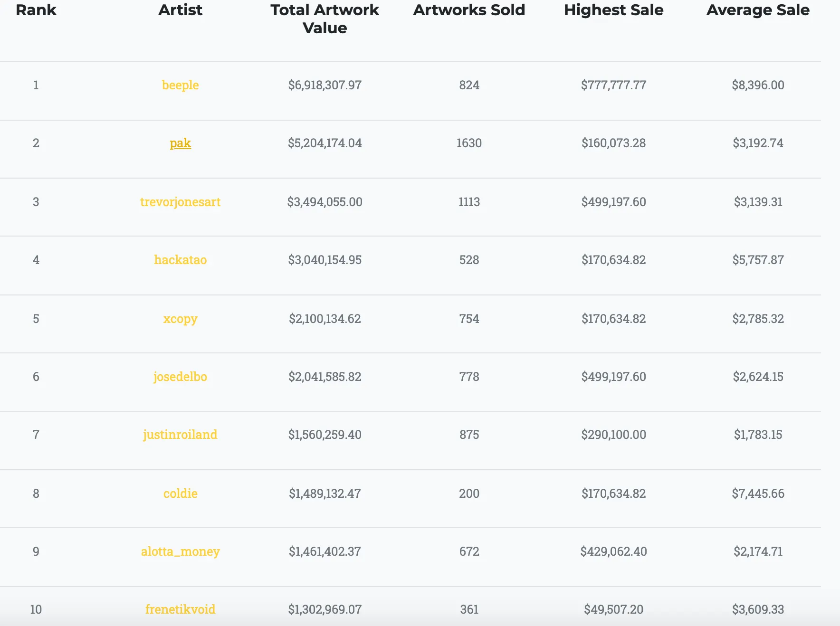Open the josedelbo artist profile

(181, 376)
